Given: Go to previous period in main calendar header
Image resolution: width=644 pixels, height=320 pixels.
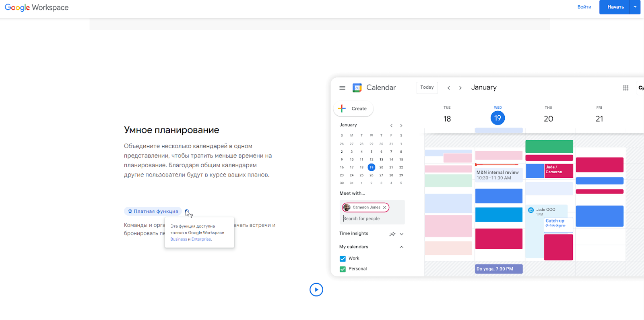Looking at the screenshot, I should (x=449, y=88).
